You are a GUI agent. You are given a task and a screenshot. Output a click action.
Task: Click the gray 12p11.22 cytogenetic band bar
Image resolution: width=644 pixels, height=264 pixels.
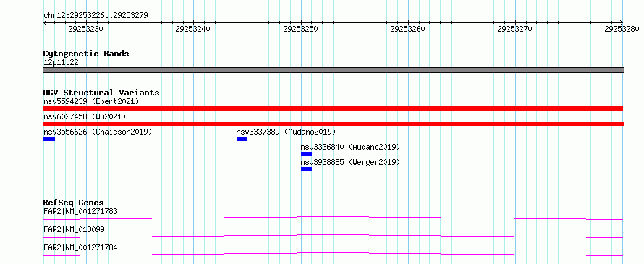(333, 70)
